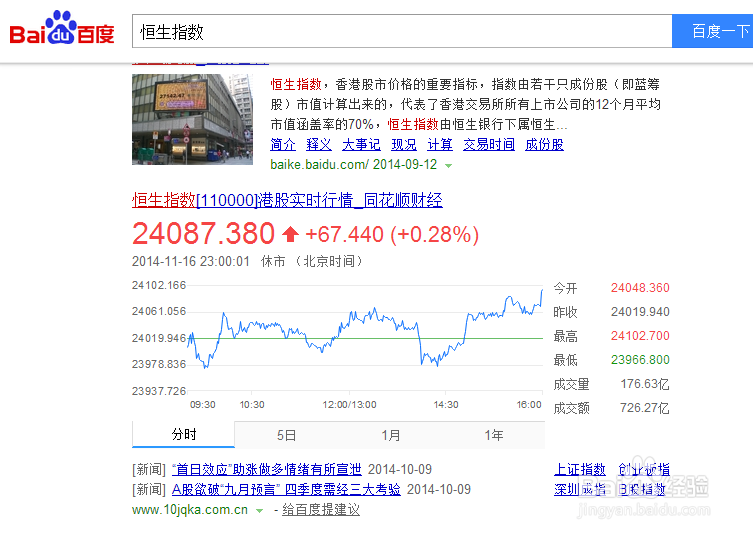The width and height of the screenshot is (753, 536).
Task: Open the Hang Seng building thumbnail image
Action: [192, 120]
